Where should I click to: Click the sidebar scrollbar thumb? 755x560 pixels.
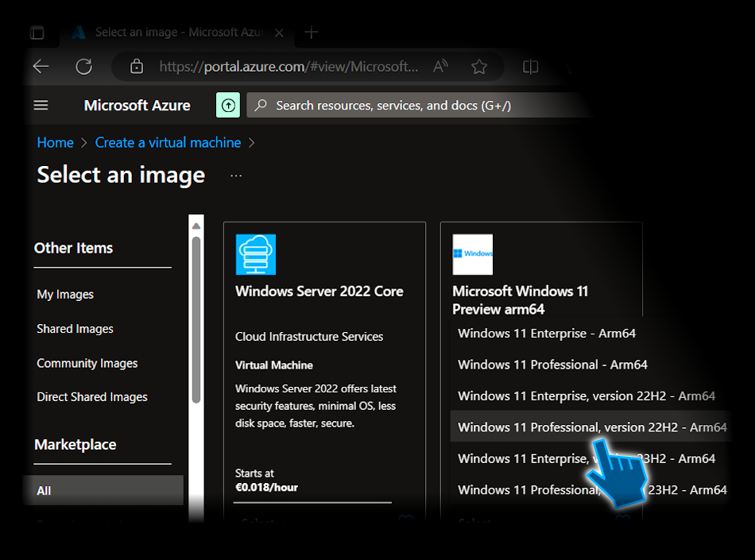click(196, 320)
